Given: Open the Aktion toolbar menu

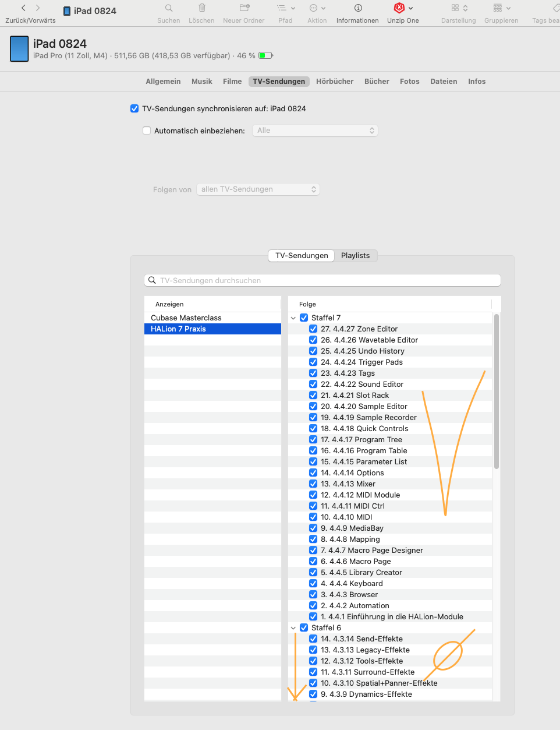Looking at the screenshot, I should click(x=317, y=8).
